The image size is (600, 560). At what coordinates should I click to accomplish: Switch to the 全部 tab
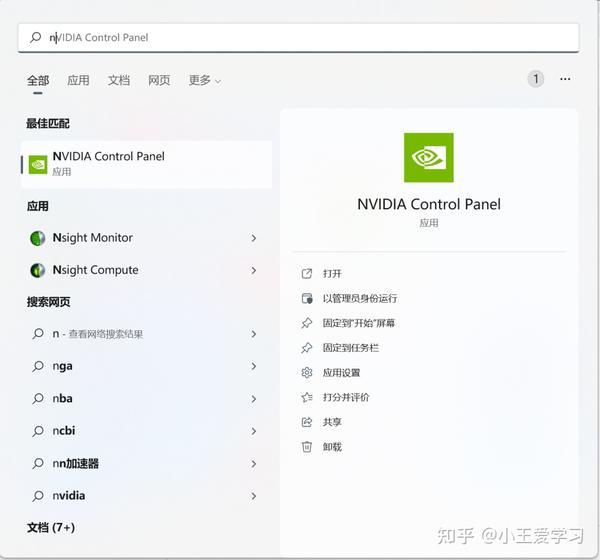38,80
